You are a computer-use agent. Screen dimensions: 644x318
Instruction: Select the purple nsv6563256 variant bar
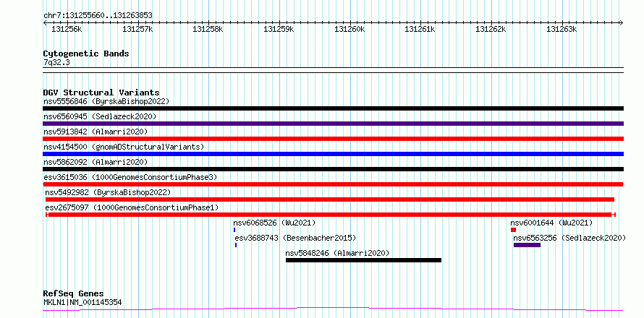tap(527, 245)
